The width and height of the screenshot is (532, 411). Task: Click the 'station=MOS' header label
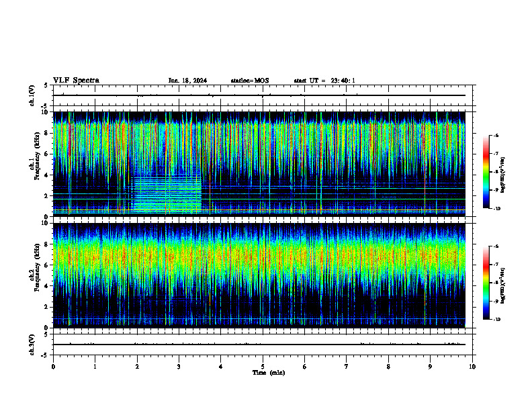(x=250, y=81)
